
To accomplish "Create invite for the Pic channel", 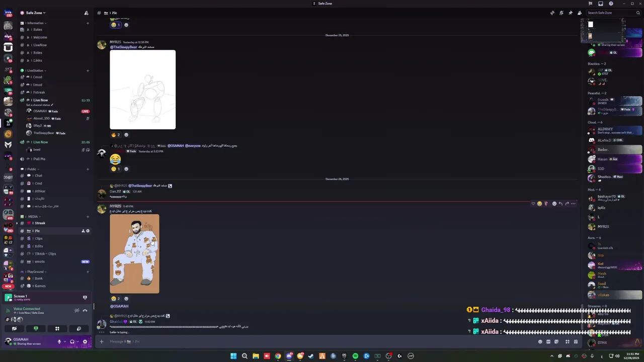I will (x=83, y=231).
